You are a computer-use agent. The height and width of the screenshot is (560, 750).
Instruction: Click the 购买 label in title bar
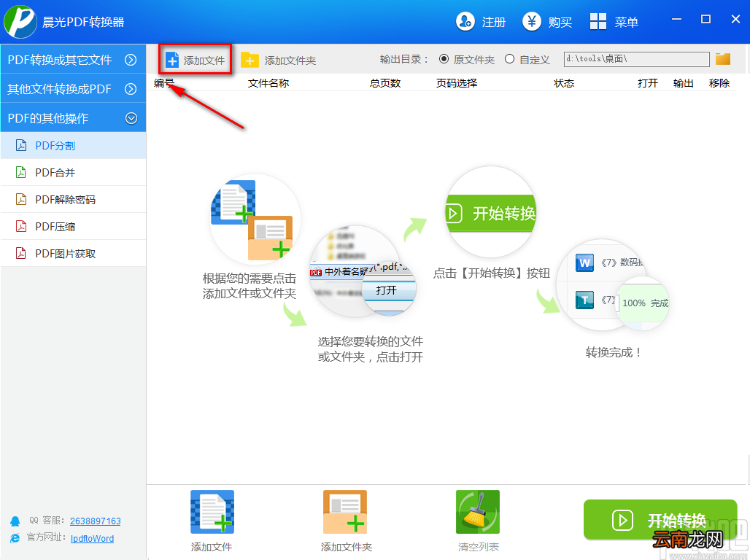(560, 22)
